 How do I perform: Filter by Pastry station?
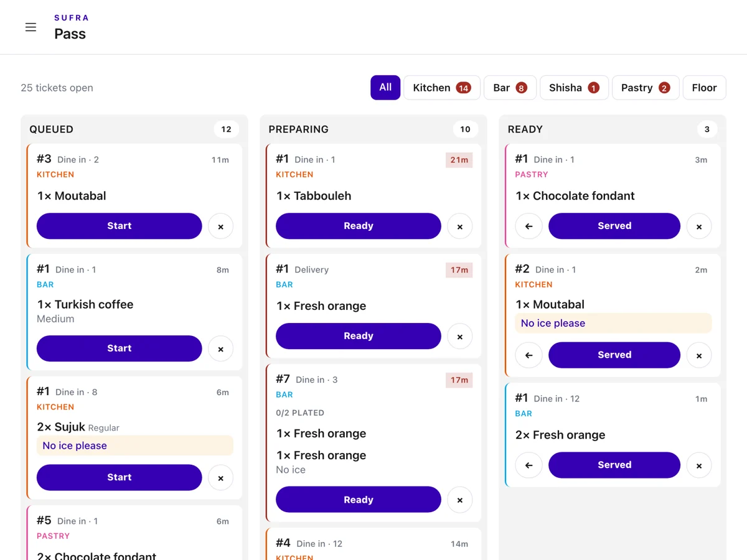coord(646,88)
